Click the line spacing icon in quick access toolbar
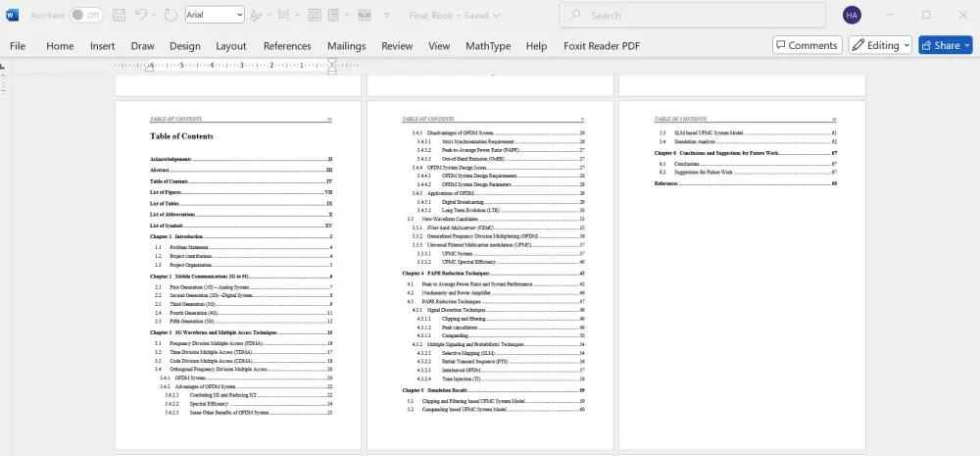 (x=283, y=15)
